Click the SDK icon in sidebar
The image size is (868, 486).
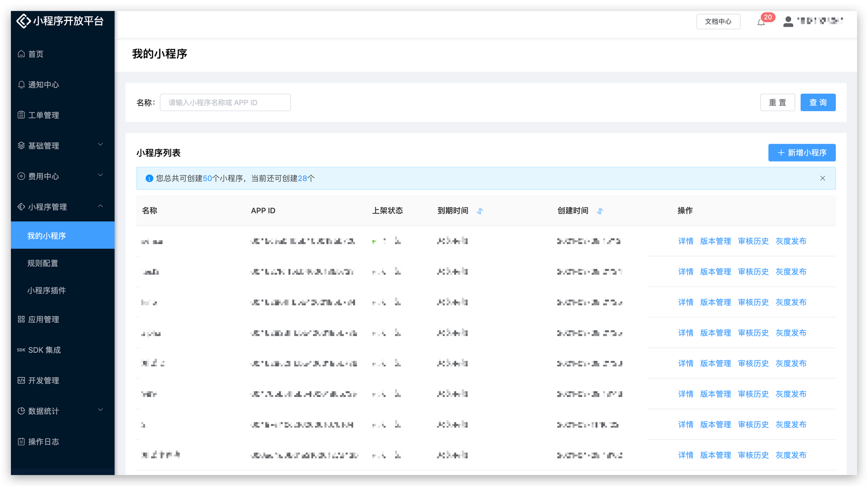(x=21, y=350)
